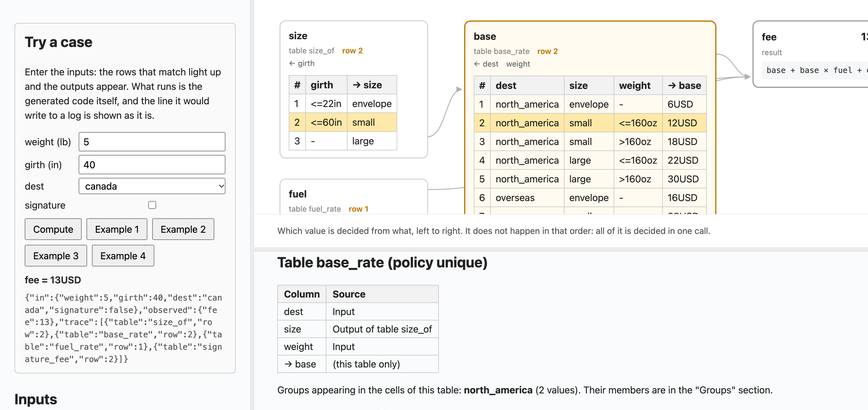The height and width of the screenshot is (410, 868).
Task: Click the girth (in) input field
Action: 152,165
